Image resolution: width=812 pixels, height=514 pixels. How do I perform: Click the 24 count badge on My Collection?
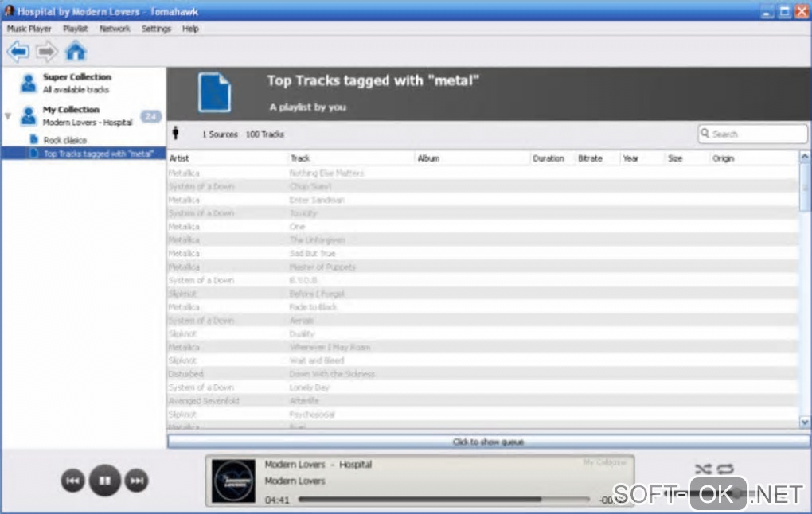pyautogui.click(x=150, y=116)
